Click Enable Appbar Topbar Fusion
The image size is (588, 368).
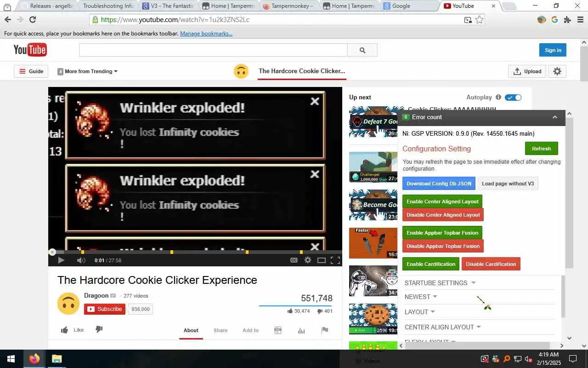(442, 233)
